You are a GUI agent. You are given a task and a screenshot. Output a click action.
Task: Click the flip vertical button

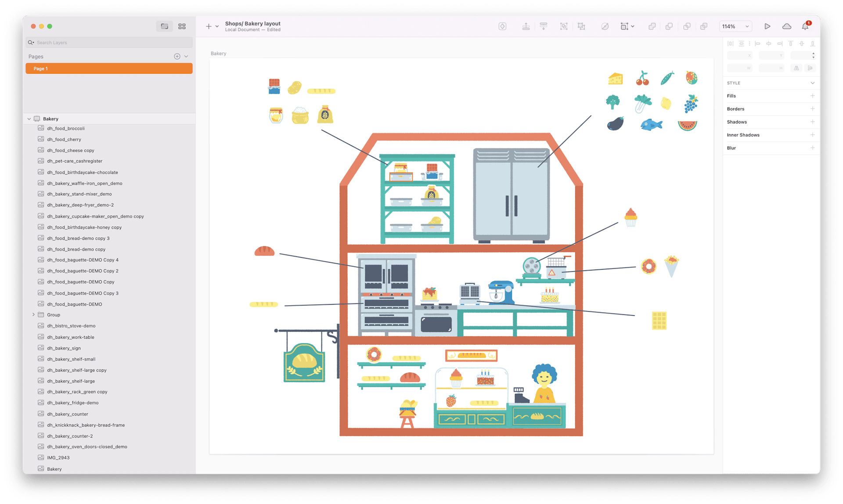[x=810, y=68]
